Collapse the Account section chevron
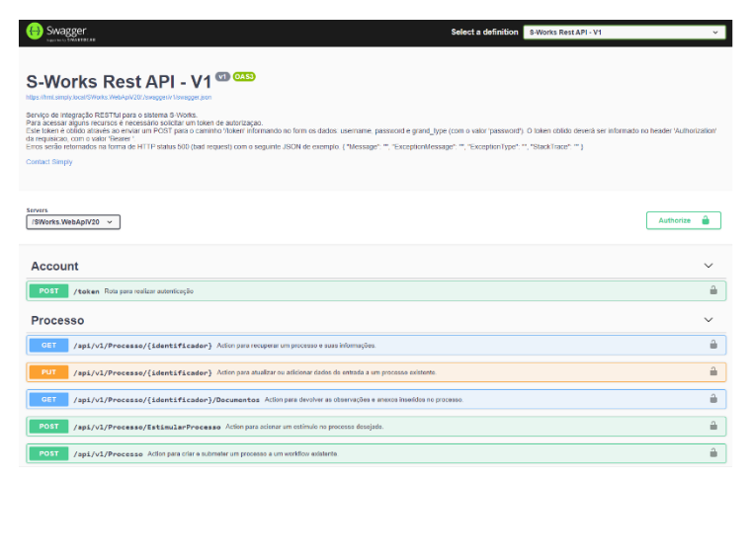The image size is (751, 560). 709,266
